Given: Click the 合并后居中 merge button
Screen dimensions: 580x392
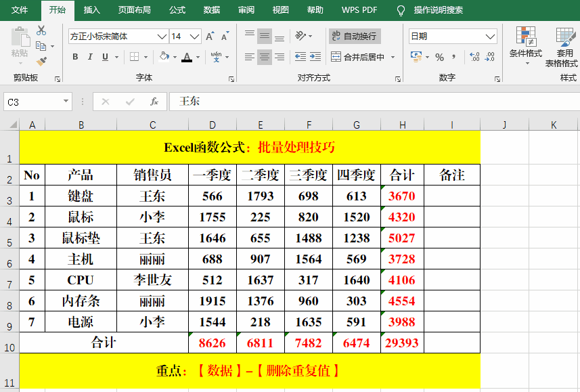Looking at the screenshot, I should coord(358,57).
